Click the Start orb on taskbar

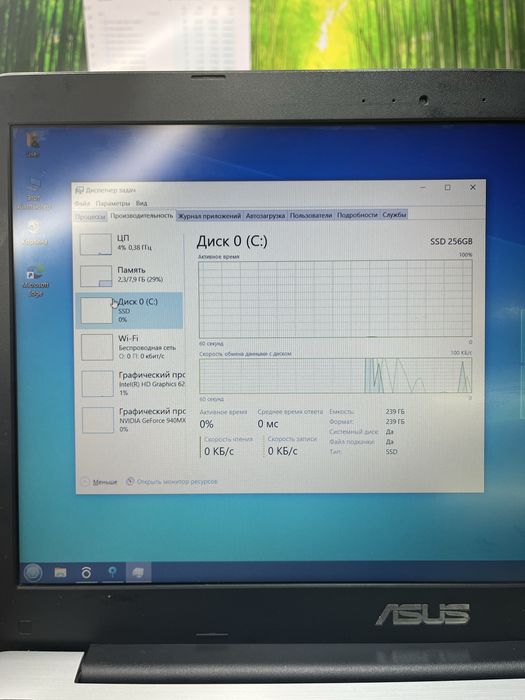pyautogui.click(x=33, y=572)
